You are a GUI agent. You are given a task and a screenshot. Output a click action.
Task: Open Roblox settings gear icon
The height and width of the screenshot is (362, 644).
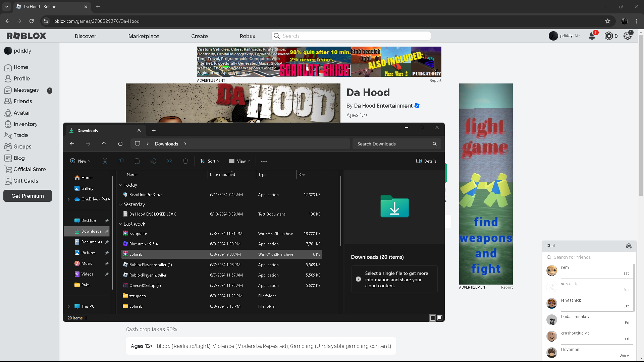tap(627, 36)
